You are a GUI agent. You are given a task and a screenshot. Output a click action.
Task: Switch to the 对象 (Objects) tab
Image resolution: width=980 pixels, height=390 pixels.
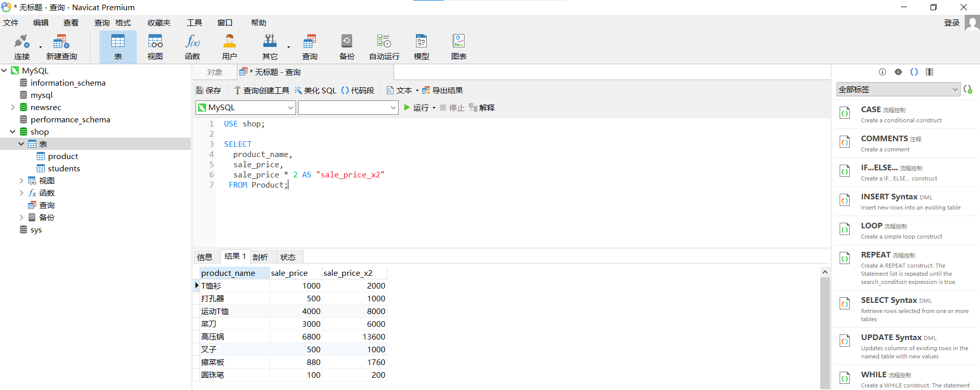[215, 72]
